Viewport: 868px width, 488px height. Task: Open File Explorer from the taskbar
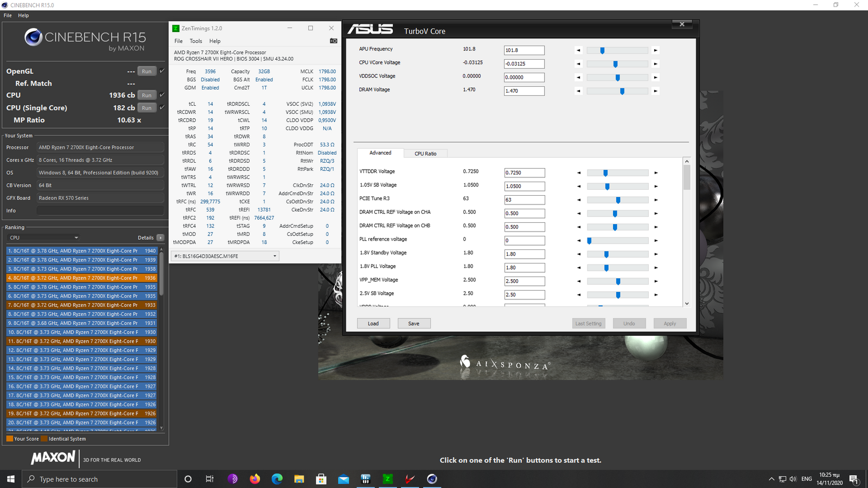[x=299, y=479]
